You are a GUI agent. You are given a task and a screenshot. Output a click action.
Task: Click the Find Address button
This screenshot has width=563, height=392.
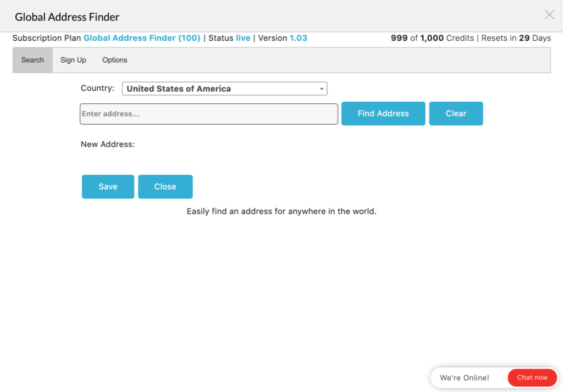click(383, 113)
